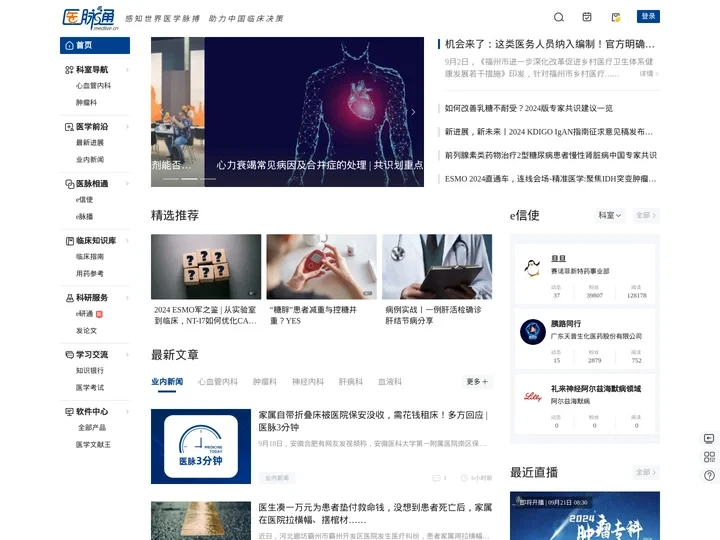Open 临床指南 sidebar item
This screenshot has width=720, height=540.
[x=90, y=257]
